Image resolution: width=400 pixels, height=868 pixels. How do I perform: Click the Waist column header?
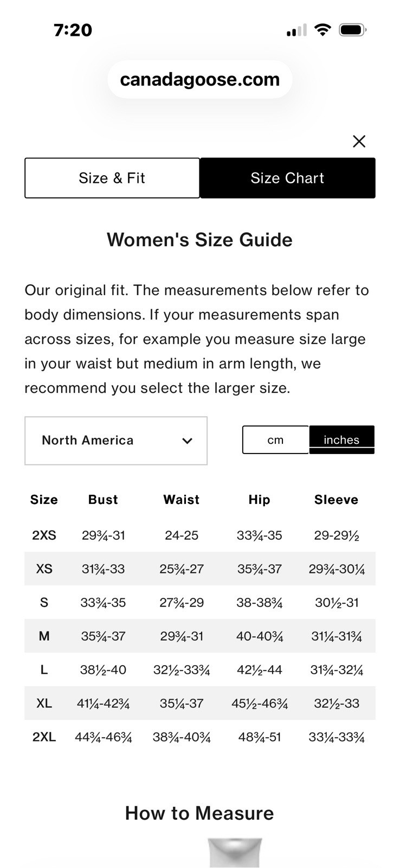181,500
